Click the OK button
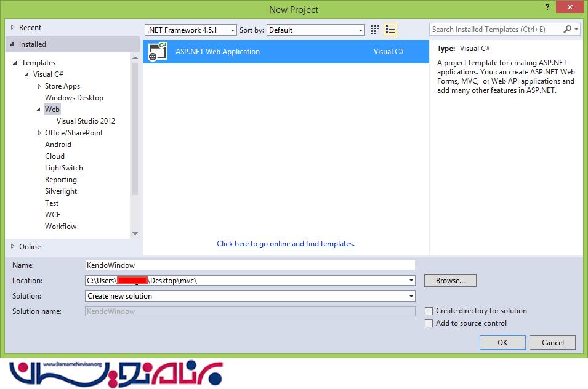The height and width of the screenshot is (389, 588). (502, 343)
